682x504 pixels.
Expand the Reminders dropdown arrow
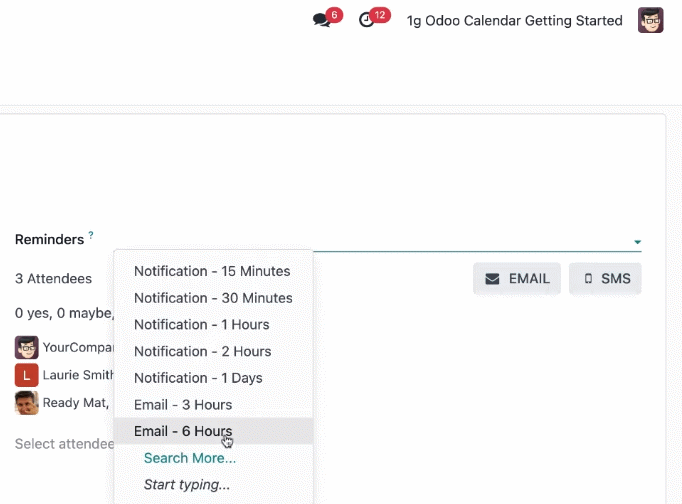637,242
